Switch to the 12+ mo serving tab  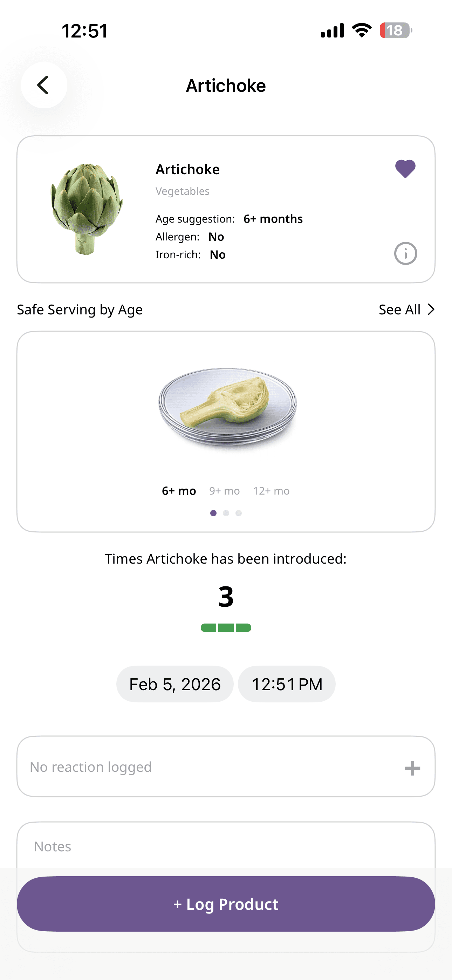point(271,491)
